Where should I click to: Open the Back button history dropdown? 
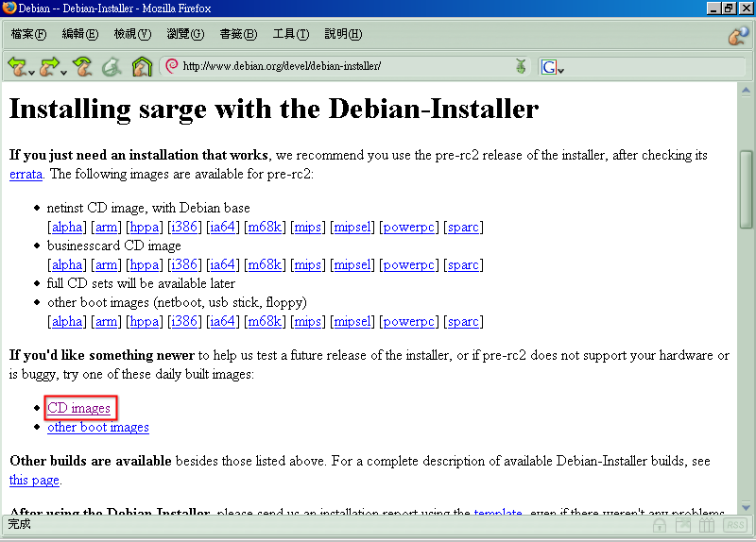pyautogui.click(x=32, y=71)
